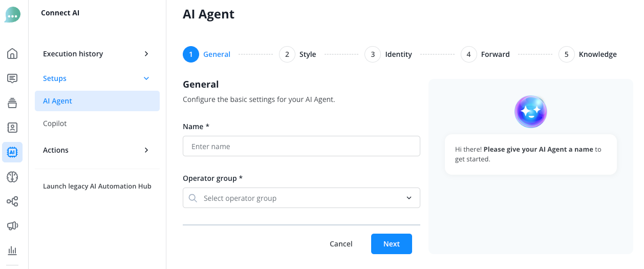Open the brain icon in sidebar
This screenshot has height=269, width=644.
12,177
